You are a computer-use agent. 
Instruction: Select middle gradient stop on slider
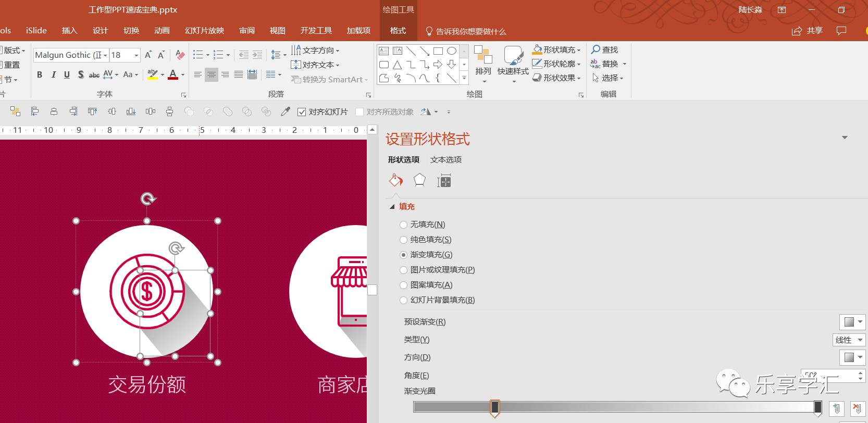click(495, 408)
